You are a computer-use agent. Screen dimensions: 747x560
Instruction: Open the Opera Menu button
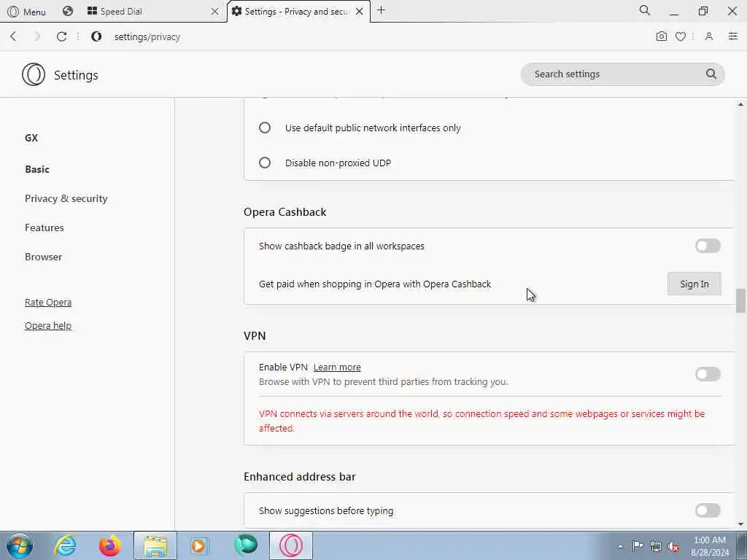[x=27, y=12]
